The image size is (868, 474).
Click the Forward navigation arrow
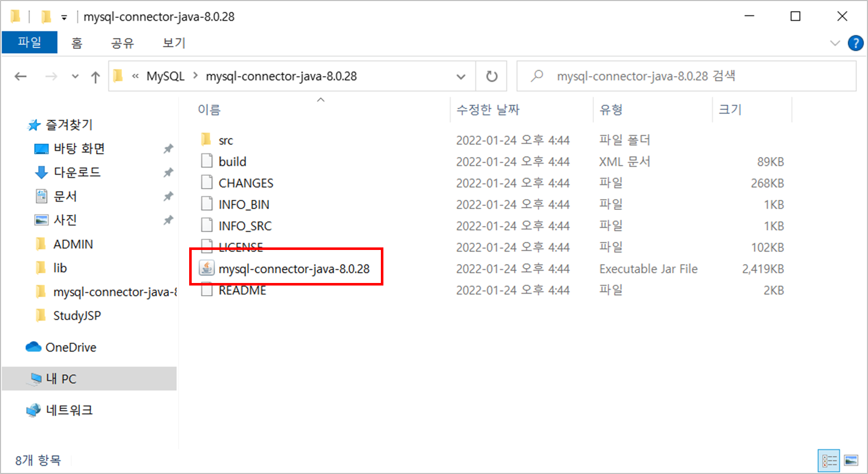coord(51,77)
